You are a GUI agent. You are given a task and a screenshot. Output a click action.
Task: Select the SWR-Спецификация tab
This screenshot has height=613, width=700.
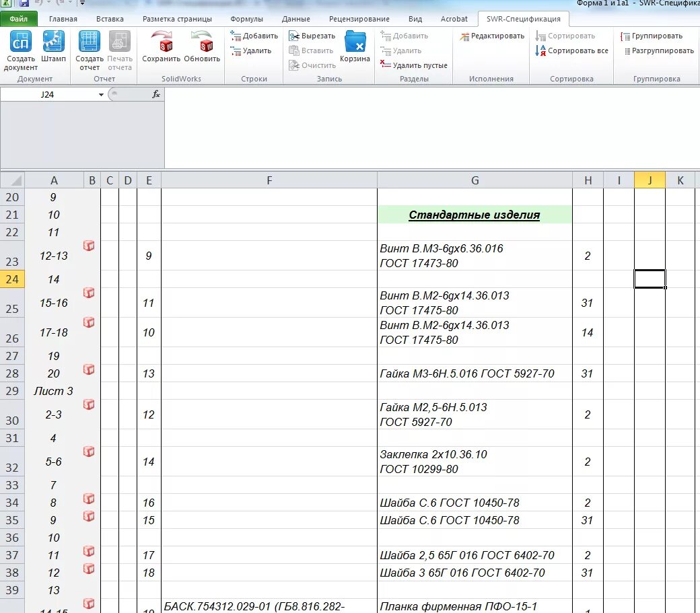pos(523,19)
